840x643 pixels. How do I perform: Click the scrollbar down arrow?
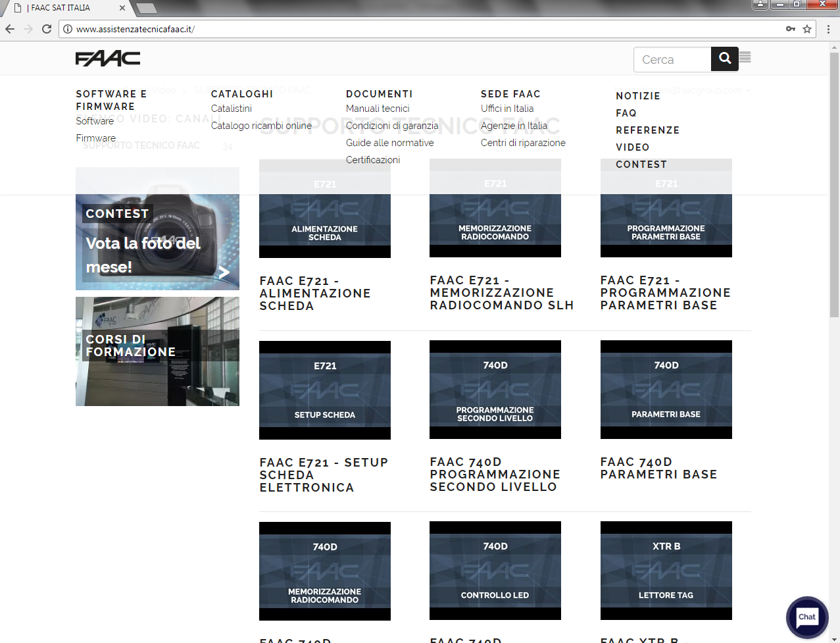tap(834, 638)
